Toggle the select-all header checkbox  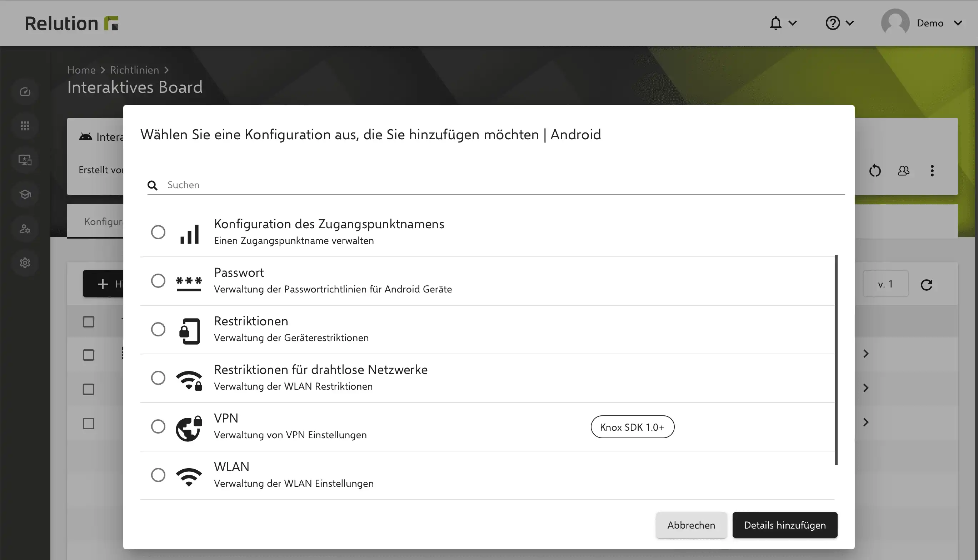tap(89, 321)
